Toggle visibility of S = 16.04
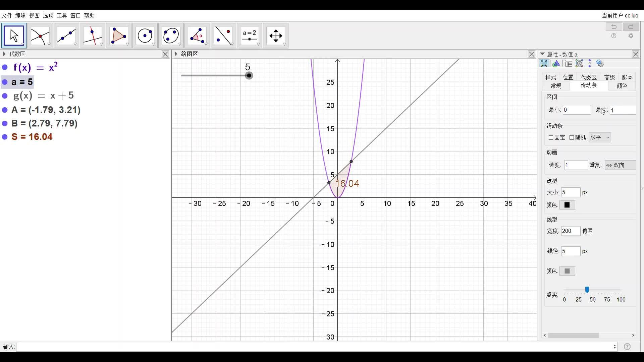The image size is (644, 362). pos(5,137)
